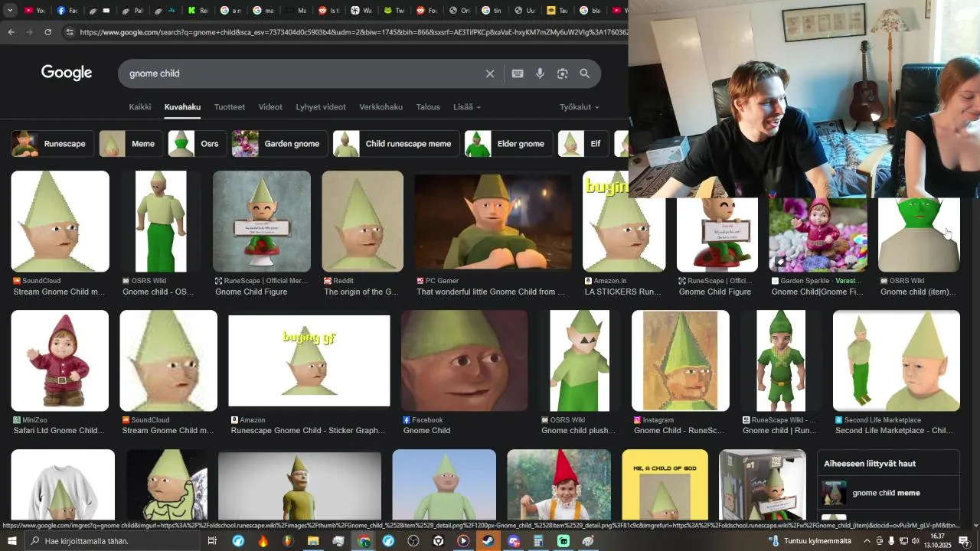The image size is (980, 551).
Task: Open the Instagram Gnome Child image
Action: point(681,360)
